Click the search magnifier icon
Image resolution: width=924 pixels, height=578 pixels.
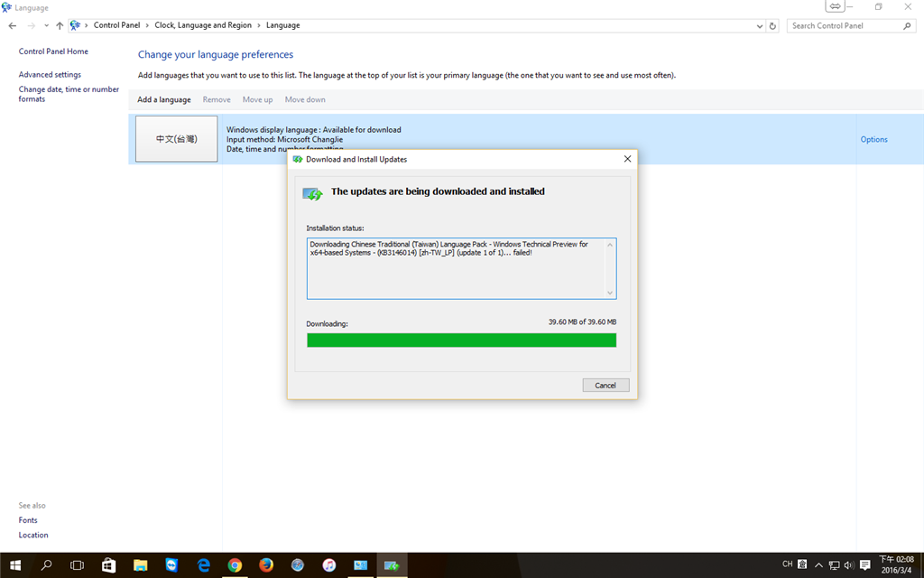[907, 26]
